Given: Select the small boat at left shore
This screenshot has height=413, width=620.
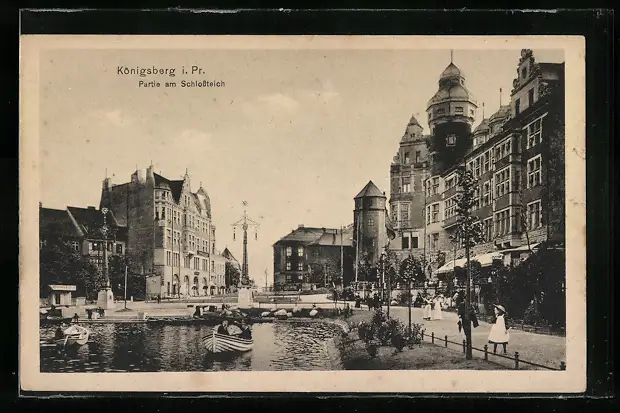Looking at the screenshot, I should click(74, 335).
